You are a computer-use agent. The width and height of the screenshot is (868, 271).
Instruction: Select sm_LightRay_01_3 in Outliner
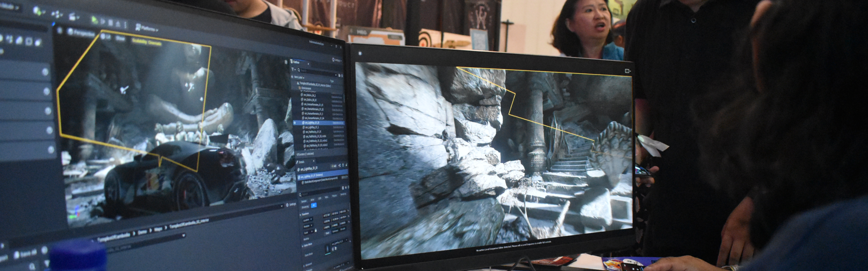(x=311, y=127)
